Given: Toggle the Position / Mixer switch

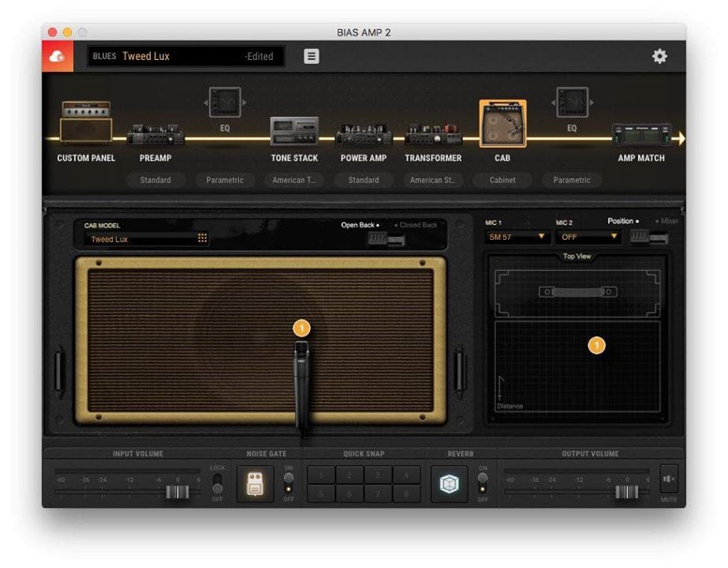Looking at the screenshot, I should pos(649,237).
